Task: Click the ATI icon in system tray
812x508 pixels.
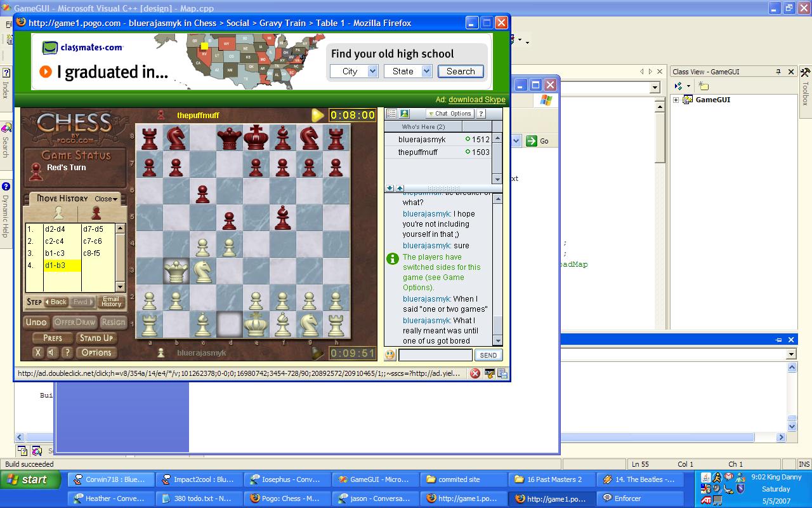Action: point(706,501)
